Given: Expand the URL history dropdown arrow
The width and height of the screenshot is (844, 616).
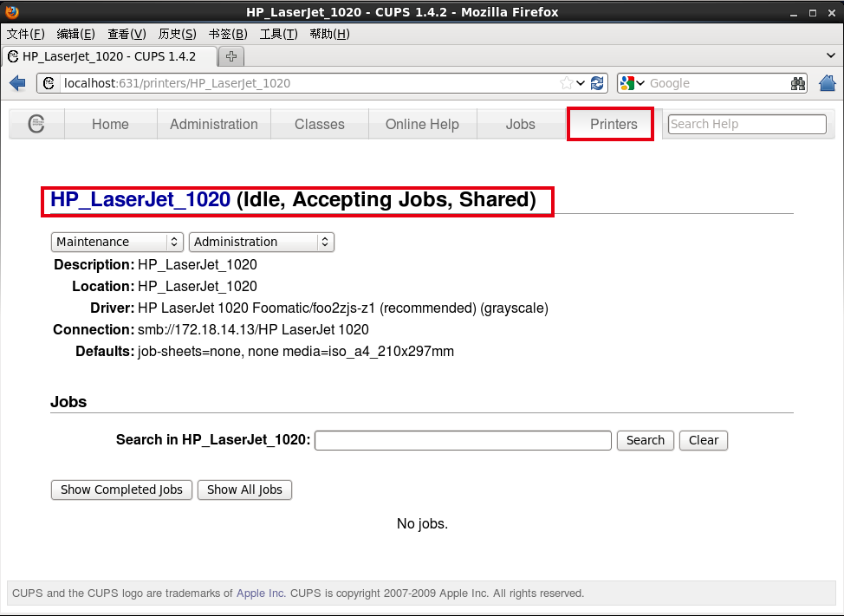Looking at the screenshot, I should point(581,83).
